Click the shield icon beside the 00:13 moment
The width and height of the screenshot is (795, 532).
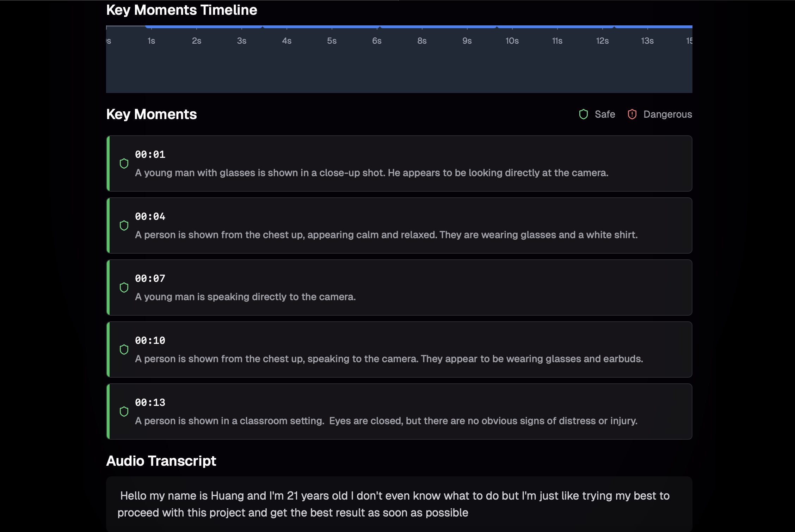pos(124,411)
